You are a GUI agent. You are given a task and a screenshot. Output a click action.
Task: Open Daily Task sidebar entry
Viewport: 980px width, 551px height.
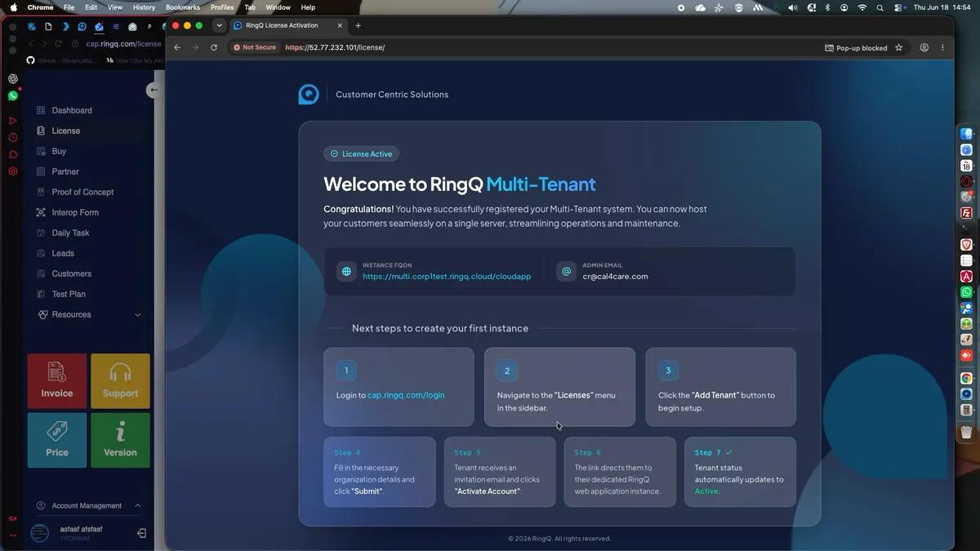pos(70,233)
